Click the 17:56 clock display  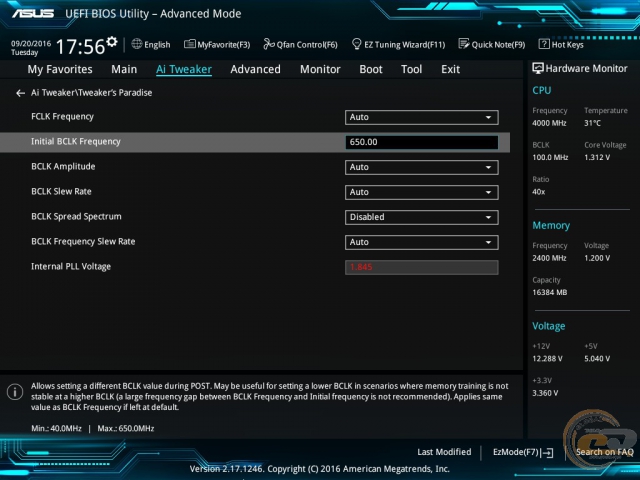click(80, 47)
